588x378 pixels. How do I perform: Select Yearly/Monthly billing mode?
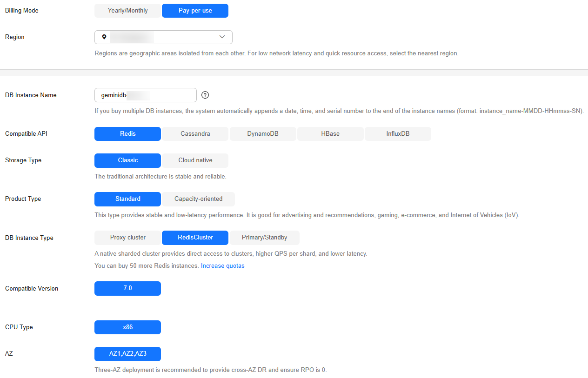tap(128, 11)
